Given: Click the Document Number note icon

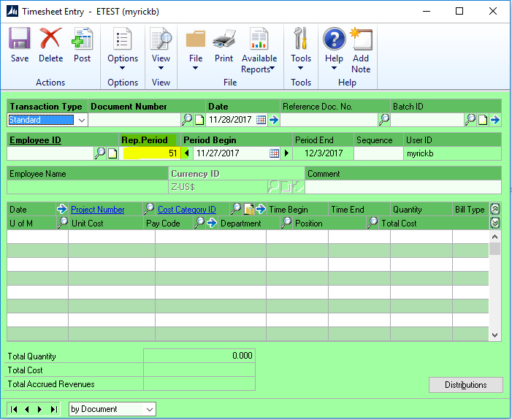Looking at the screenshot, I should (199, 121).
